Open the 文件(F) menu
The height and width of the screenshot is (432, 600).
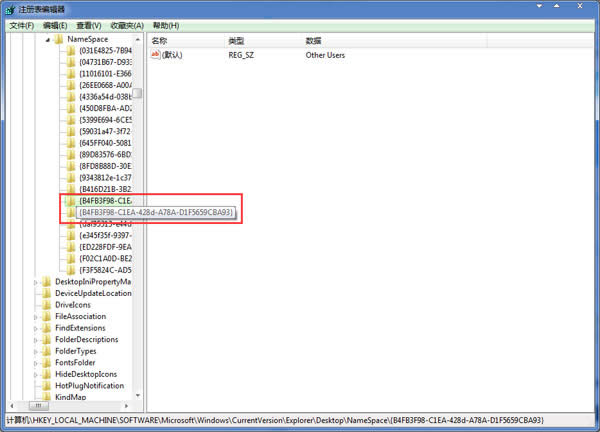(x=21, y=25)
